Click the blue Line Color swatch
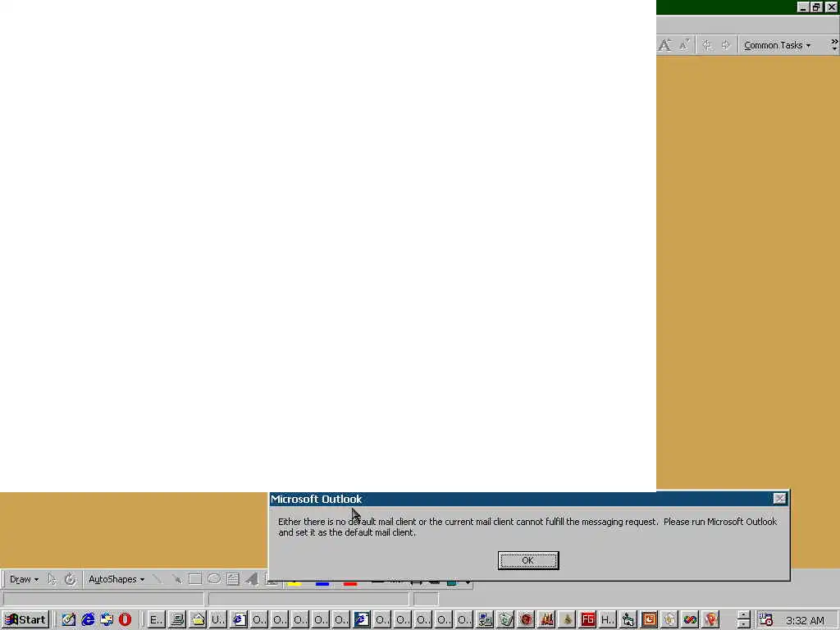 [x=322, y=583]
